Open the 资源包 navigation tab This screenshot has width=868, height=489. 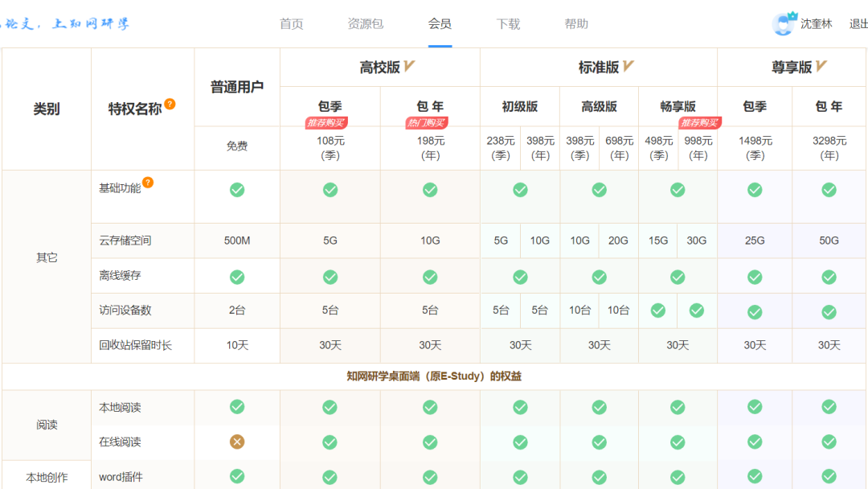(366, 24)
